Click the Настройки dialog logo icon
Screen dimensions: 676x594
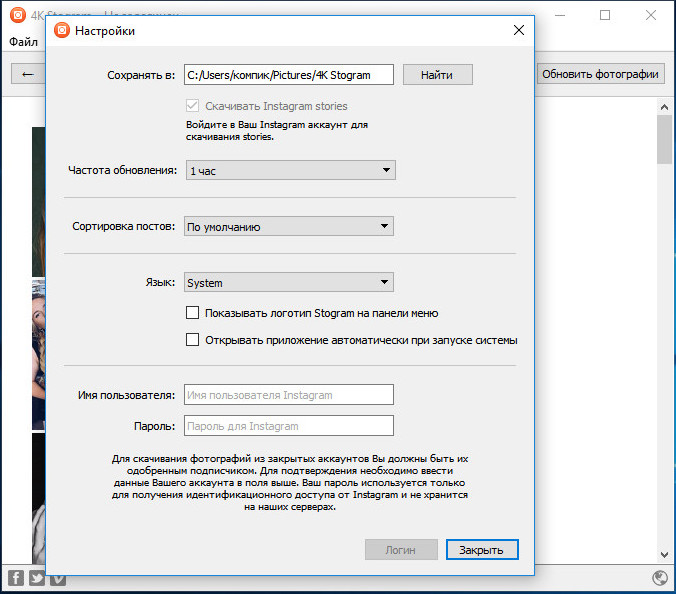[x=62, y=31]
